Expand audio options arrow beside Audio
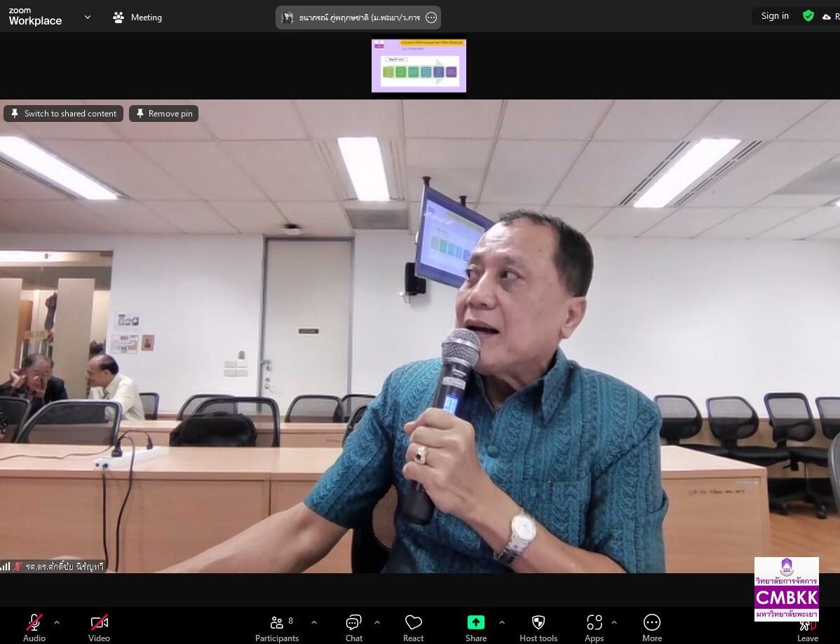Screen dimensions: 840x644 (x=57, y=622)
